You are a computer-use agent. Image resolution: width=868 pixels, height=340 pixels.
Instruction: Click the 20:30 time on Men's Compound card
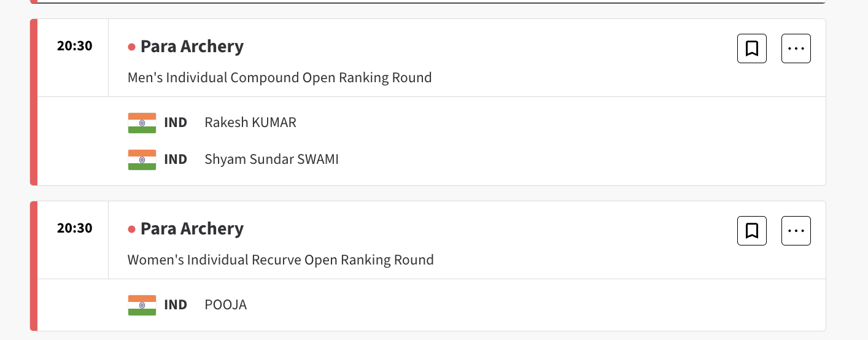click(x=74, y=46)
